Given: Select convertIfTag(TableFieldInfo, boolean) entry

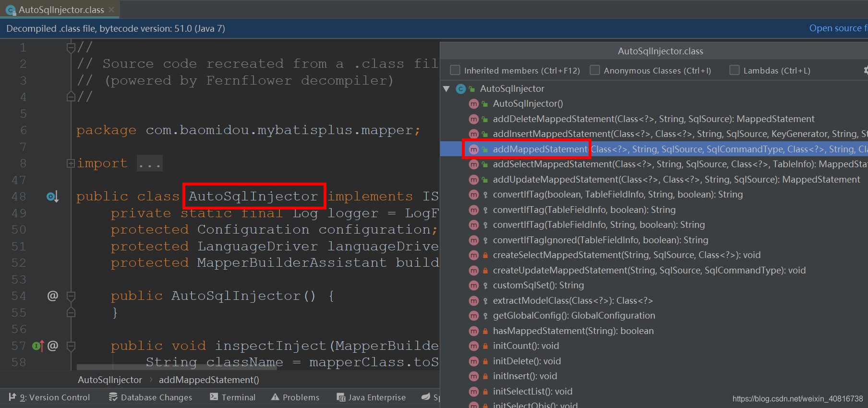Looking at the screenshot, I should (584, 210).
